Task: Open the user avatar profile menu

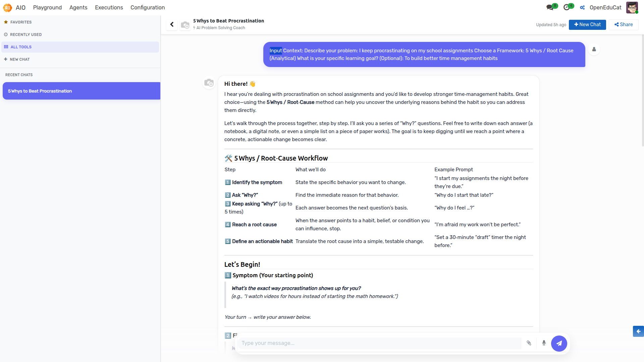Action: pos(632,7)
